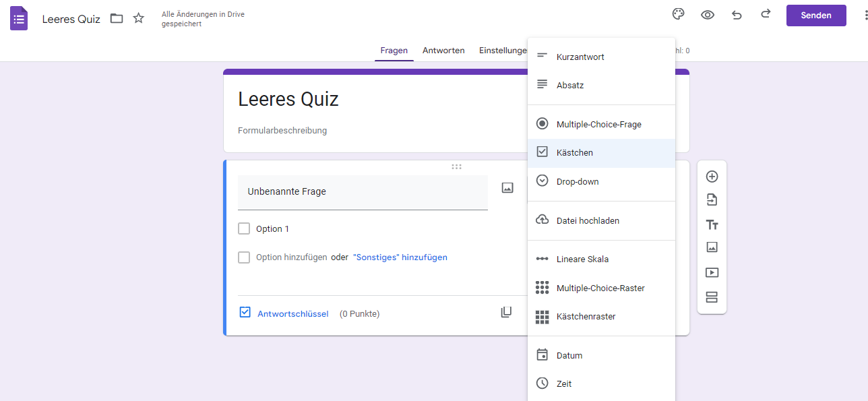This screenshot has width=868, height=401.
Task: Click the "Sonstiges" hinzufügen link
Action: [x=400, y=257]
